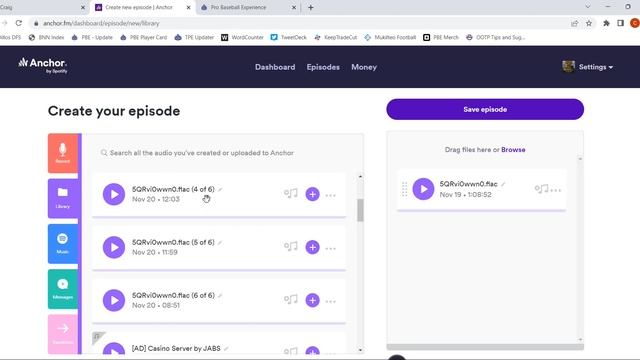Play the 4 of 6 audio clip
The image size is (640, 360).
(x=114, y=194)
